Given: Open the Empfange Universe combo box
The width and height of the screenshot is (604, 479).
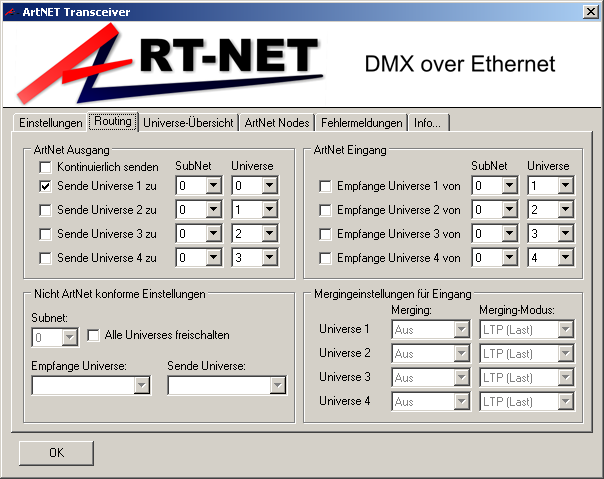Looking at the screenshot, I should pyautogui.click(x=91, y=385).
